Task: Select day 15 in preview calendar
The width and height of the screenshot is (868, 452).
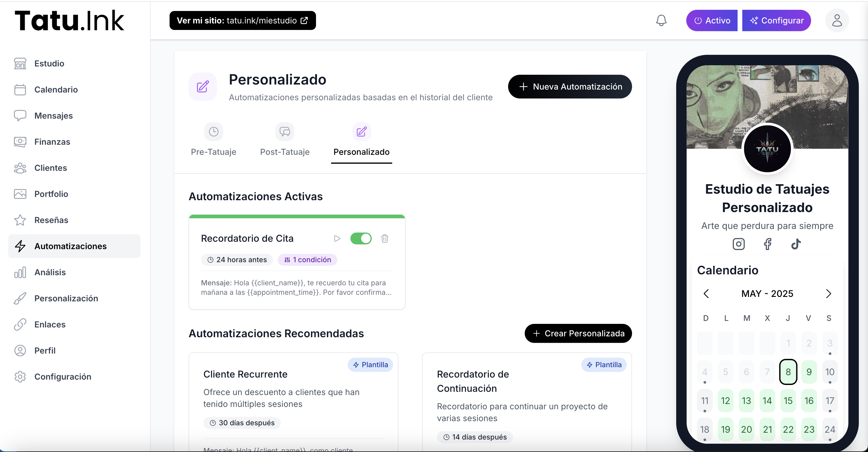Action: click(x=788, y=400)
